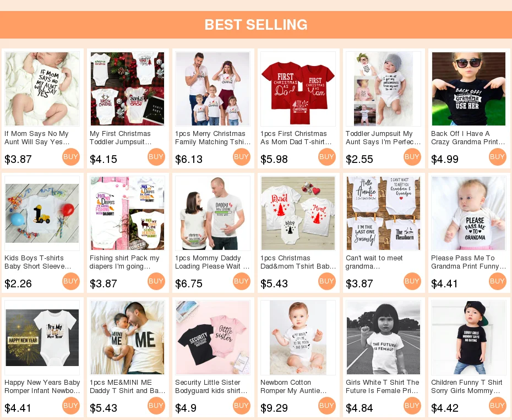512x420 pixels.
Task: Open the Fishing shirt Pack my diapers title
Action: click(x=124, y=262)
